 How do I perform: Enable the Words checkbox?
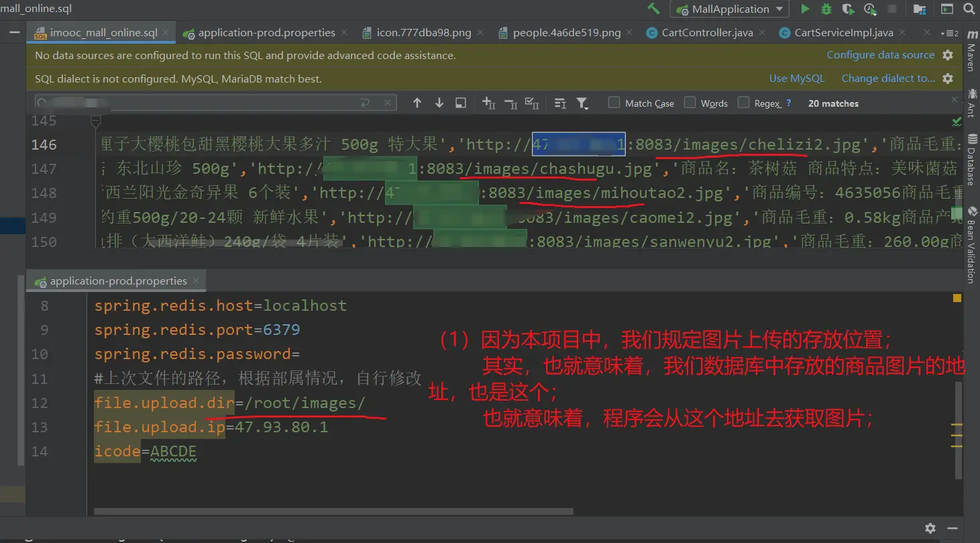(x=690, y=103)
